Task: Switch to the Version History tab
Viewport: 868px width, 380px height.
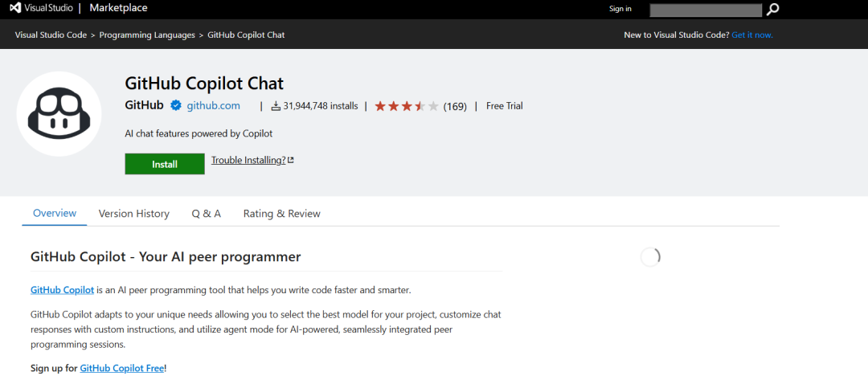Action: [134, 214]
